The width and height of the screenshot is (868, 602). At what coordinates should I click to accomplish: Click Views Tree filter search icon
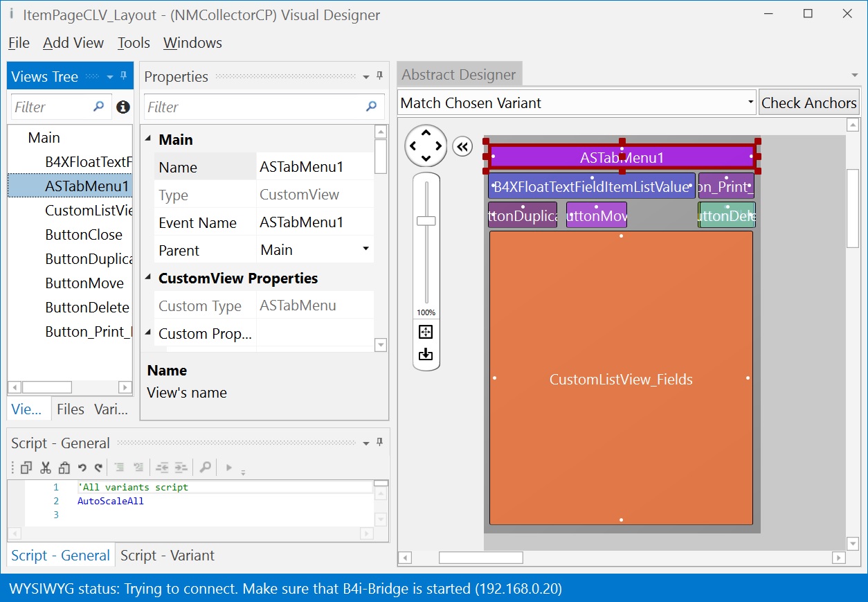99,107
